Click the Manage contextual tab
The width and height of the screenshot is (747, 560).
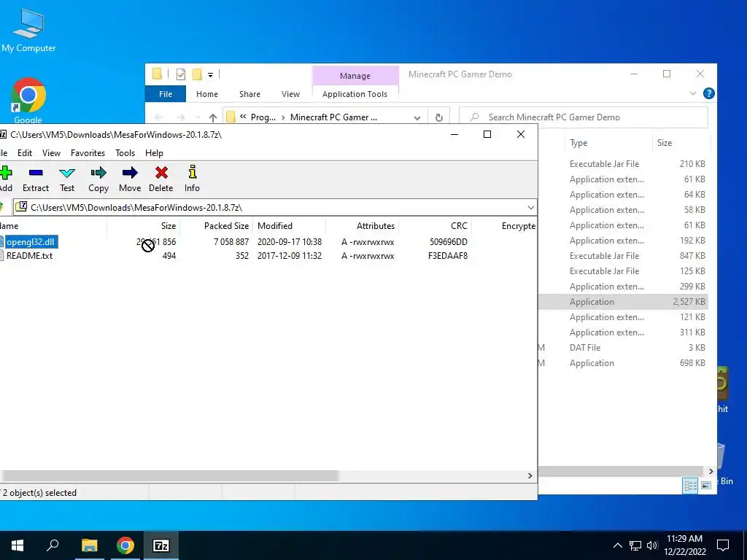355,76
